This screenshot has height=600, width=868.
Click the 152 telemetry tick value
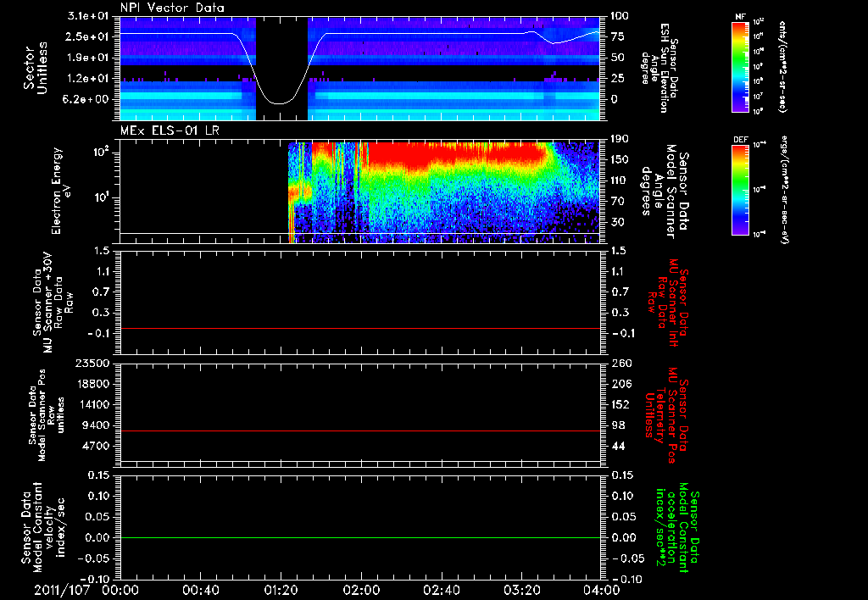click(620, 404)
